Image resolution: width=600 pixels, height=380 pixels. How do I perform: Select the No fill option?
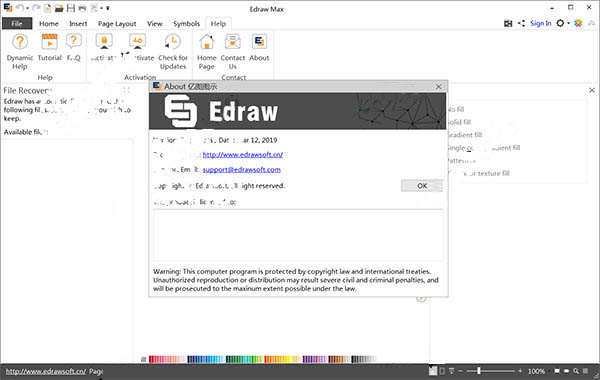(456, 109)
